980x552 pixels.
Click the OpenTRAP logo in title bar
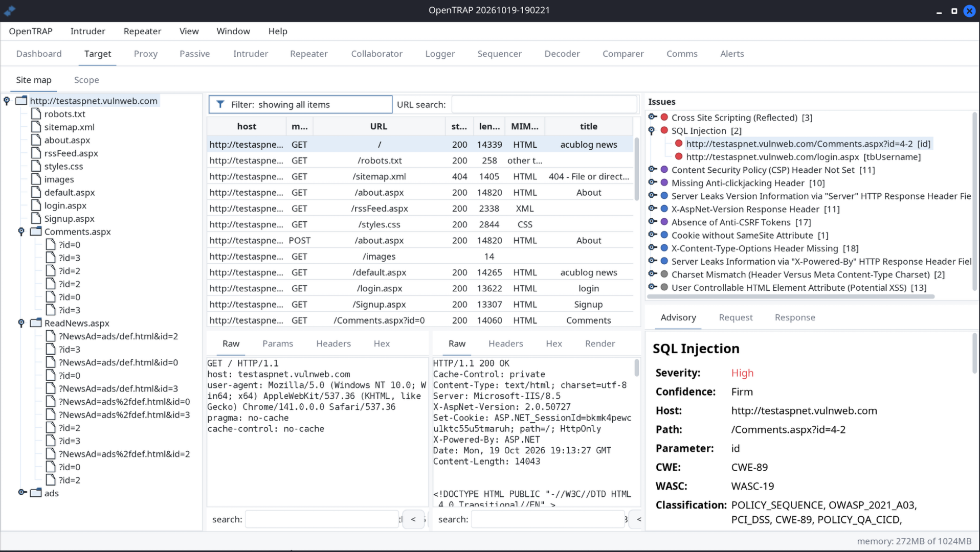click(9, 10)
